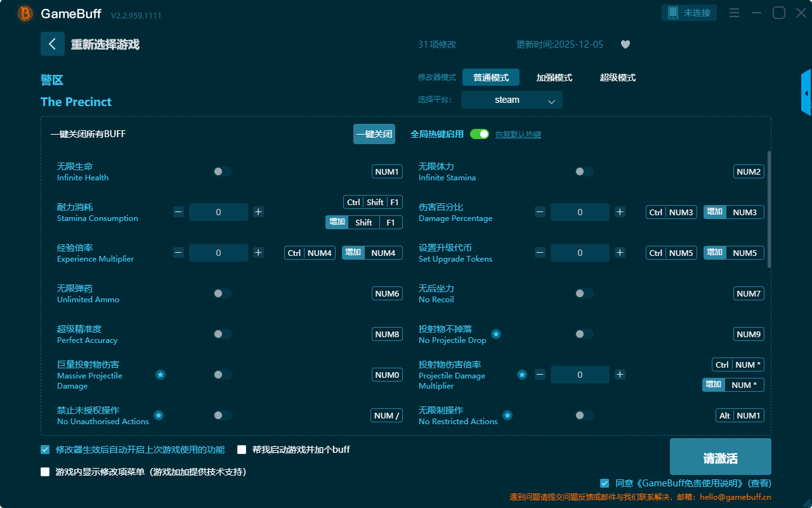Click the heart favorite icon
Screen dimensions: 812x508
pos(625,44)
